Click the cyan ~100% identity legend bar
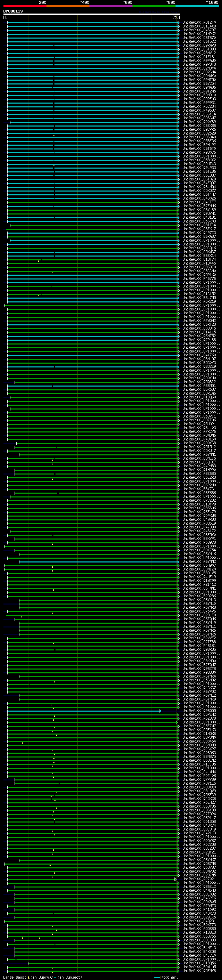The height and width of the screenshot is (980, 222). pos(197,6)
